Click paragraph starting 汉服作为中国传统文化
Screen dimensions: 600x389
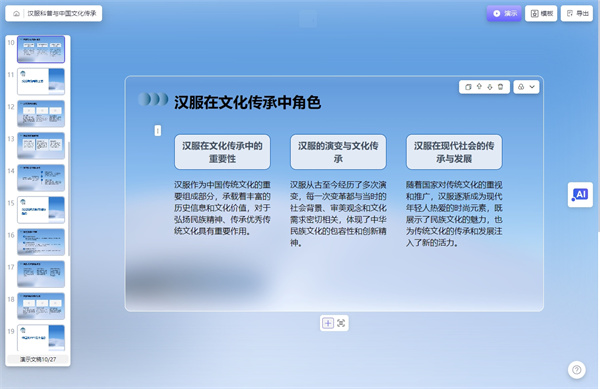[x=222, y=208]
